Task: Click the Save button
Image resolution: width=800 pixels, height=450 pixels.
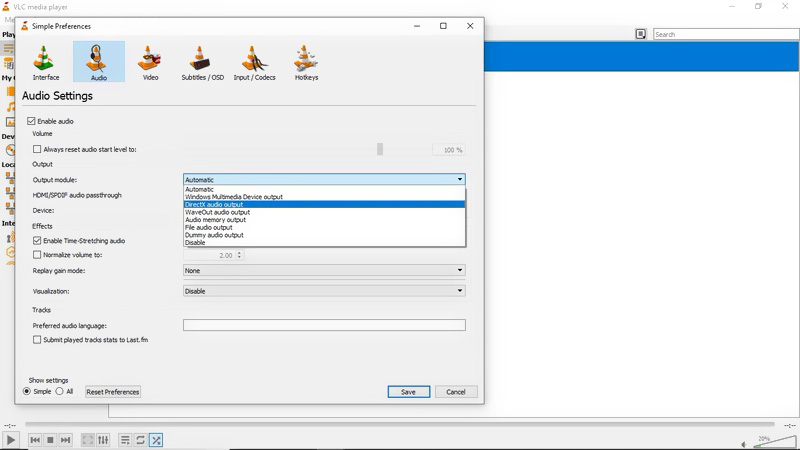Action: point(408,392)
